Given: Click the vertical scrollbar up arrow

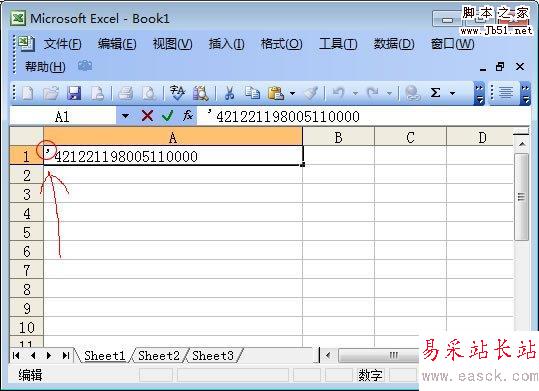Looking at the screenshot, I should pos(522,144).
